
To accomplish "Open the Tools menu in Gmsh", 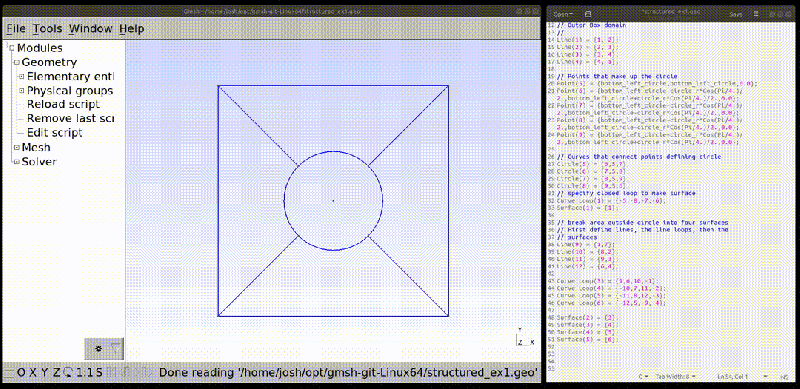I will [x=47, y=29].
